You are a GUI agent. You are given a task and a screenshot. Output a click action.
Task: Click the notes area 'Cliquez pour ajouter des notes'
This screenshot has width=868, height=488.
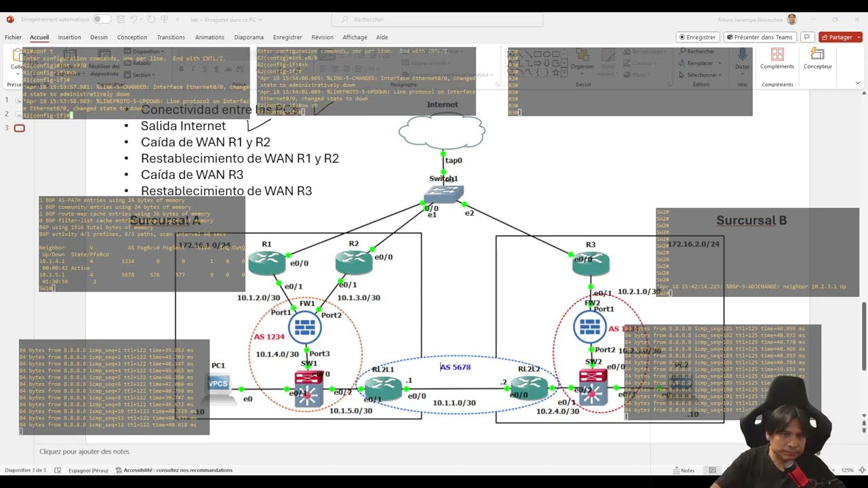click(x=84, y=451)
